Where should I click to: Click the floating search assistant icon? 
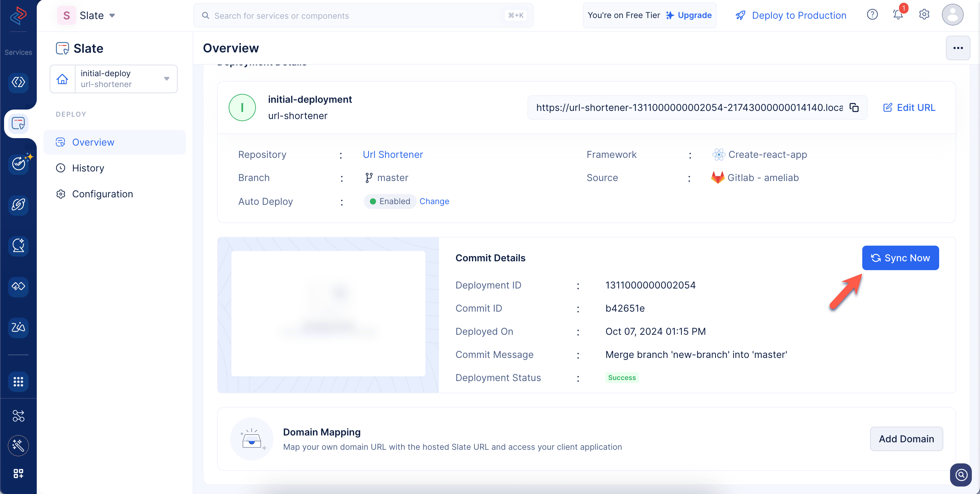[x=961, y=475]
